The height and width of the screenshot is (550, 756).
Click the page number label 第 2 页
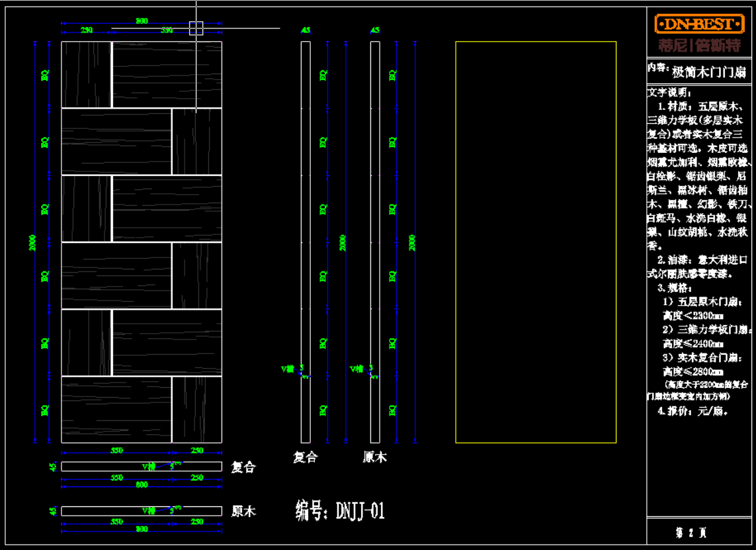691,532
